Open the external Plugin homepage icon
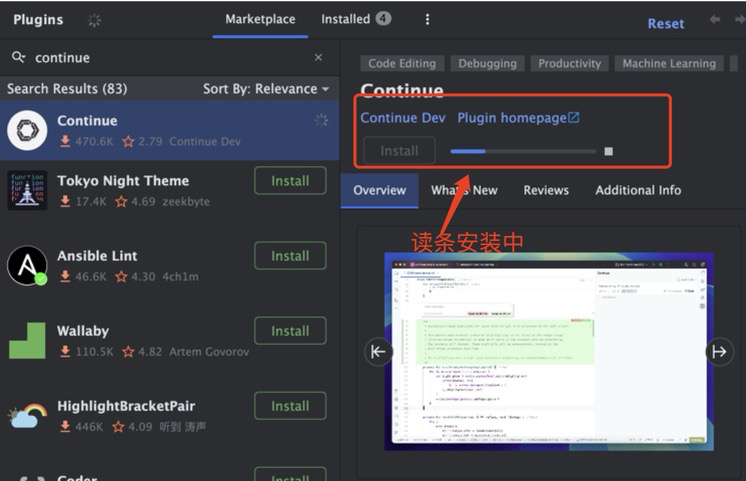The image size is (746, 481). [574, 118]
